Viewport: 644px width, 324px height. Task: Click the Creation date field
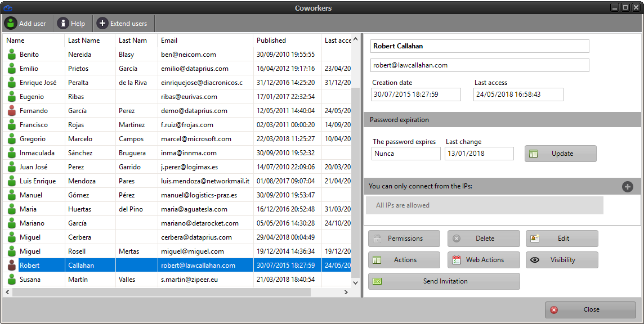pyautogui.click(x=416, y=94)
